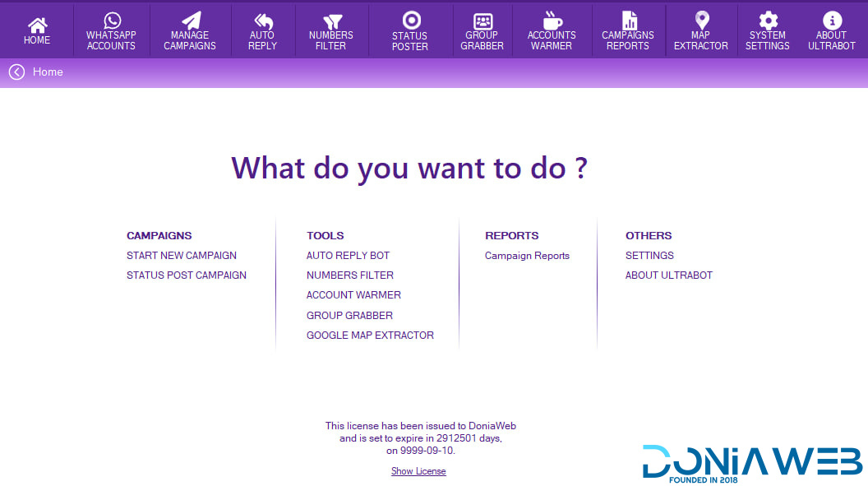Open Accounts Warmer coffee cup icon
Screen dimensions: 868x486
(x=552, y=21)
